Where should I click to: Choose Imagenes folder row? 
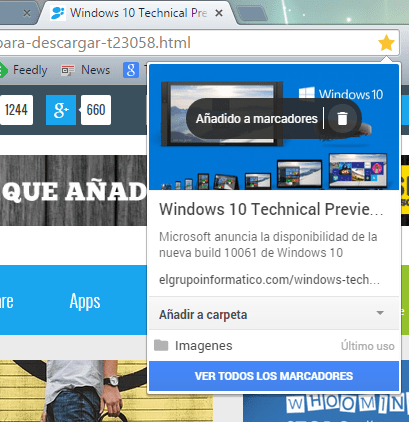coord(274,346)
